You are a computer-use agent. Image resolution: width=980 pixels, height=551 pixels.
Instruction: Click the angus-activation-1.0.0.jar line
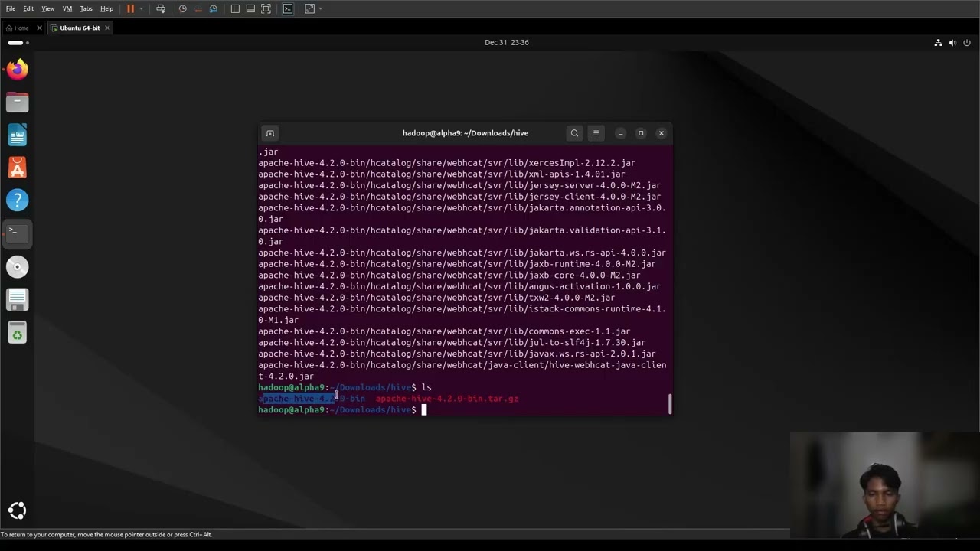tap(459, 286)
